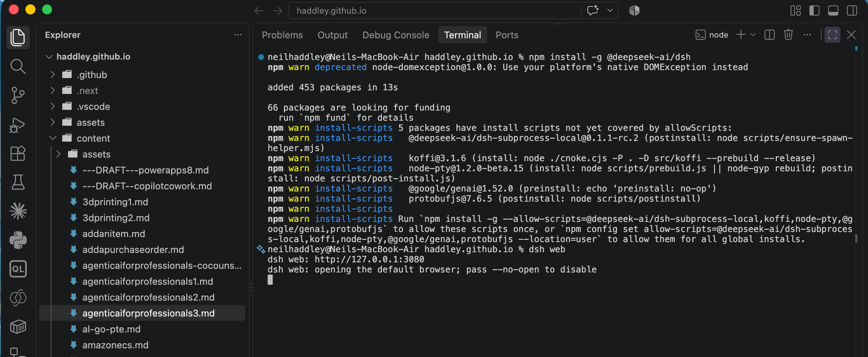Go back using the navigation arrow

pos(259,11)
